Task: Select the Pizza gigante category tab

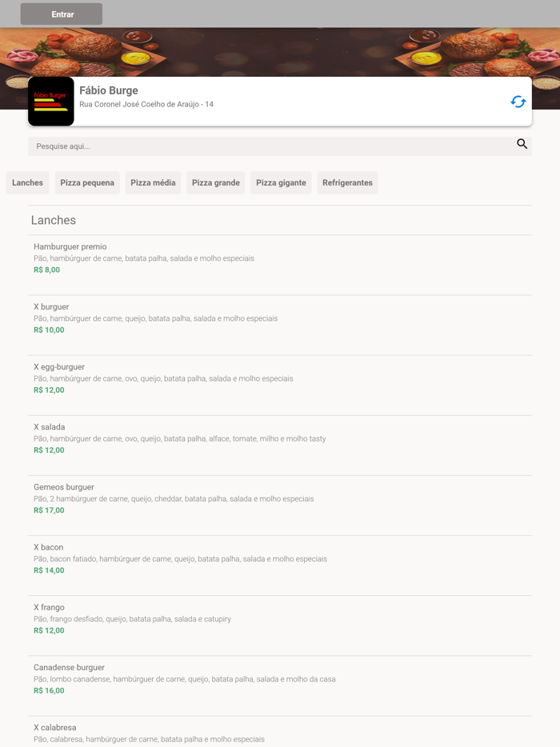Action: point(281,182)
